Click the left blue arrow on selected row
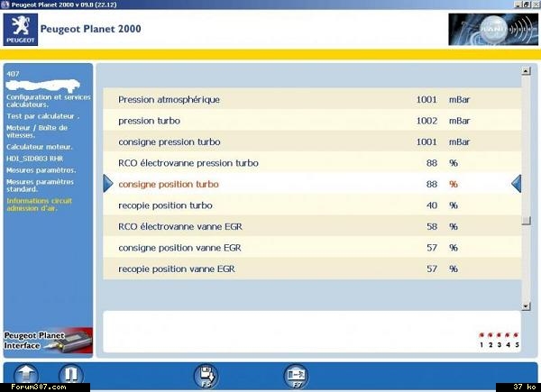This screenshot has width=541, height=392. tap(108, 184)
